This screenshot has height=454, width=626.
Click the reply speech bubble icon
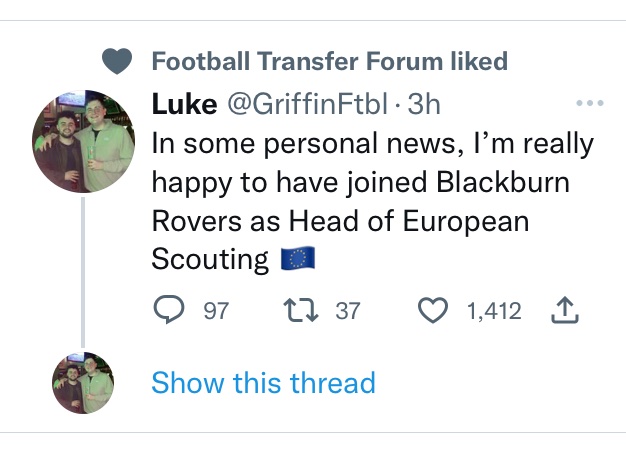pyautogui.click(x=169, y=312)
